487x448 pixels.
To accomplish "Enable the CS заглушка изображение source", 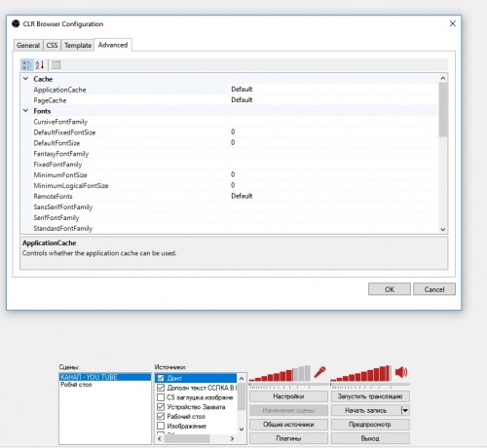I will click(x=161, y=397).
